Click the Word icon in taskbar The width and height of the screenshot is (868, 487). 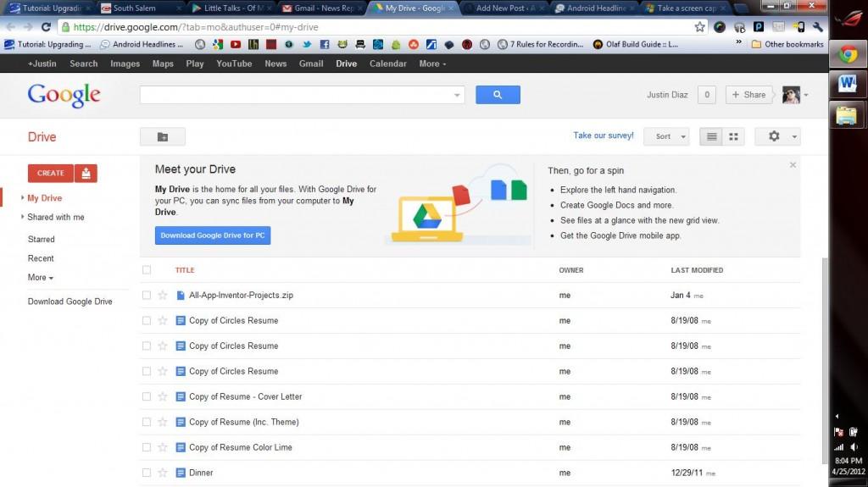(847, 84)
